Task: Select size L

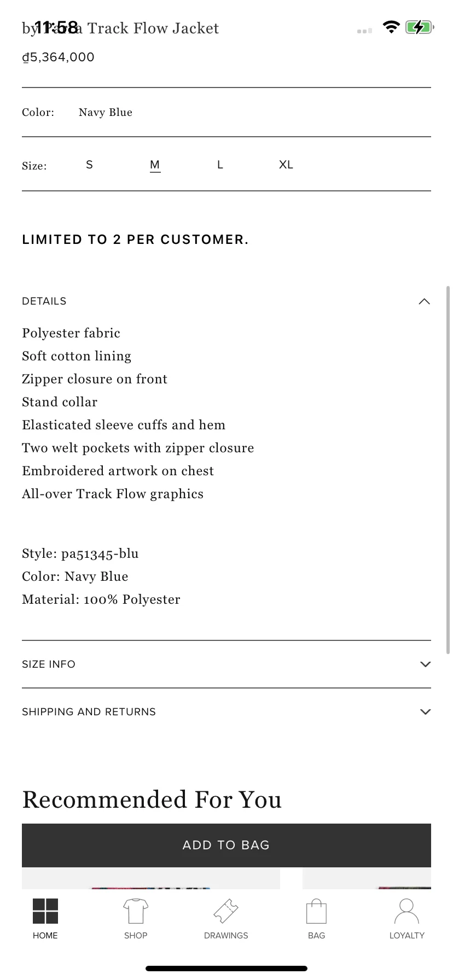Action: pos(220,165)
